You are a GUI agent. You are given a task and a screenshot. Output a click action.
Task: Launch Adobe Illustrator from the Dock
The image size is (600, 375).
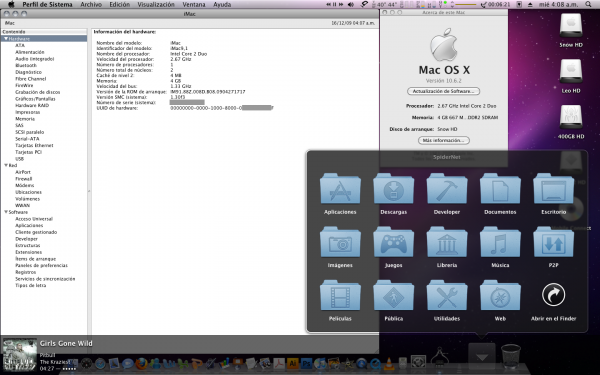293,363
